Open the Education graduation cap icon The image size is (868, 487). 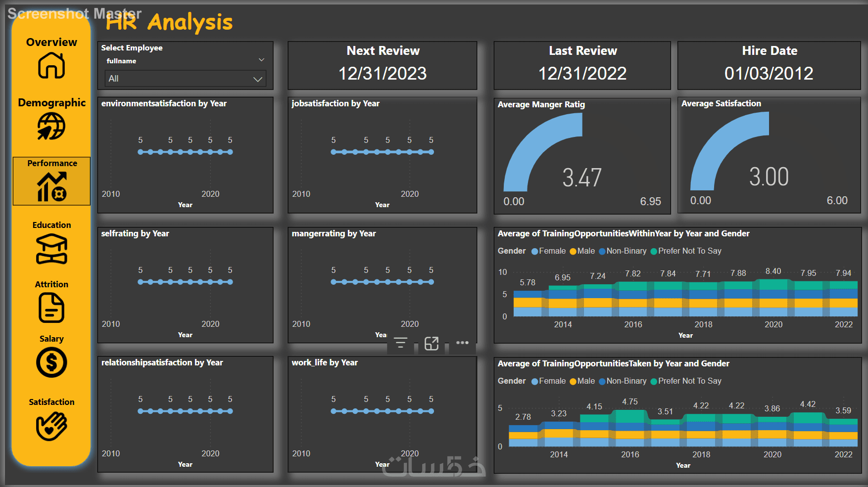[51, 249]
